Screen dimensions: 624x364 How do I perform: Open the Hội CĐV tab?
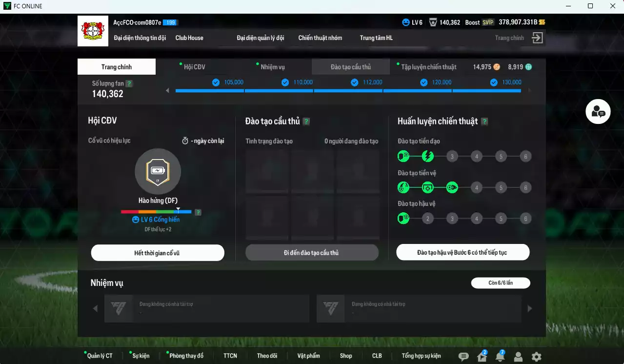195,67
